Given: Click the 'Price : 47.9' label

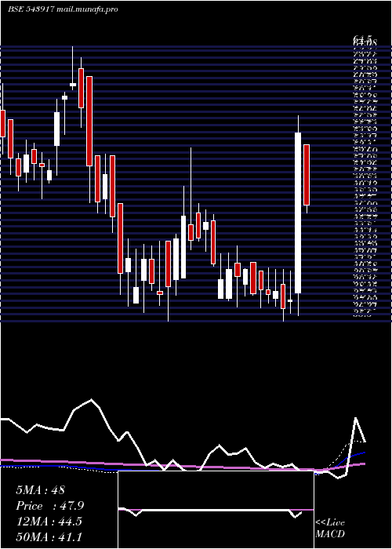Looking at the screenshot, I should 50,506.
